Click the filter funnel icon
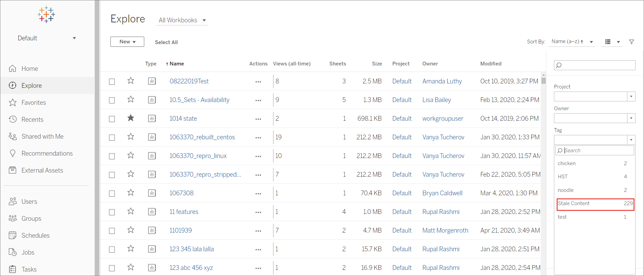The image size is (644, 276). (x=631, y=42)
